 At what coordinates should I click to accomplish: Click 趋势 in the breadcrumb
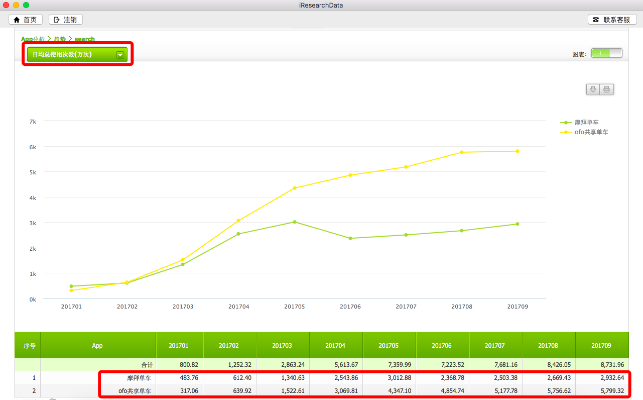[59, 38]
